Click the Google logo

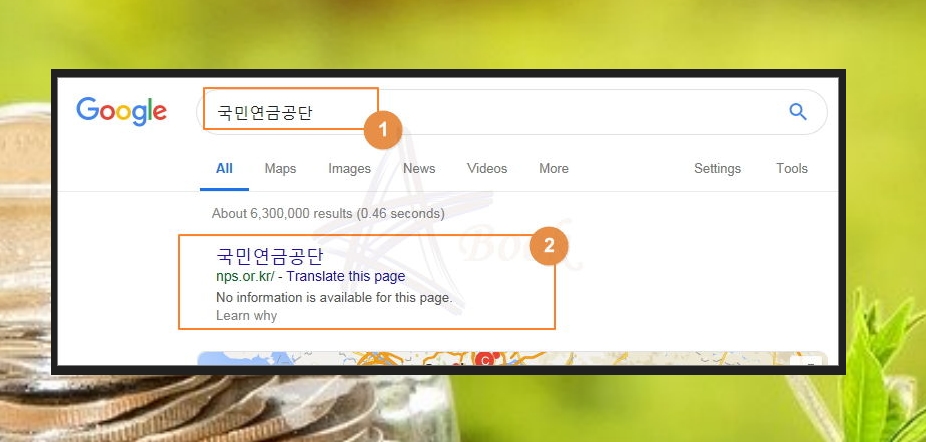pyautogui.click(x=122, y=112)
